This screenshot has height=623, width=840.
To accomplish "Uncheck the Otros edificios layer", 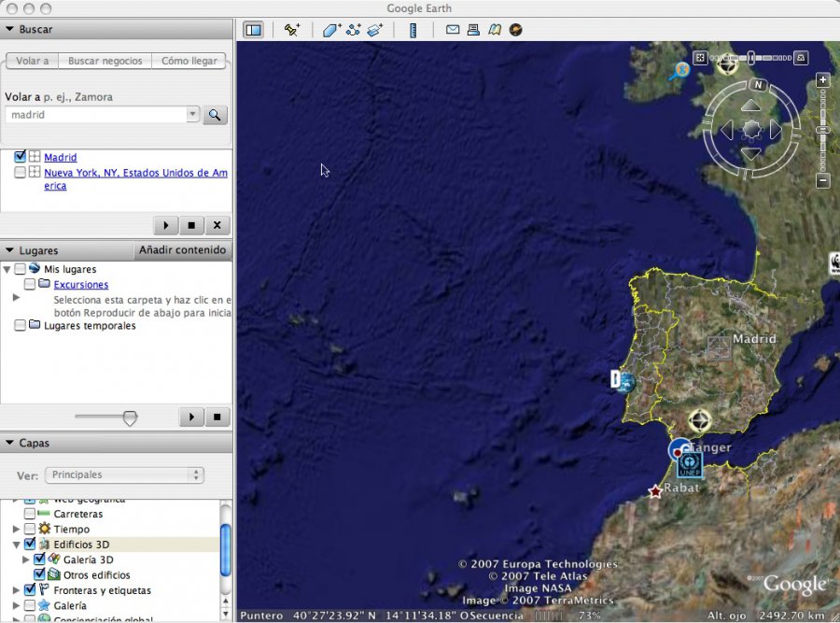I will click(x=39, y=574).
